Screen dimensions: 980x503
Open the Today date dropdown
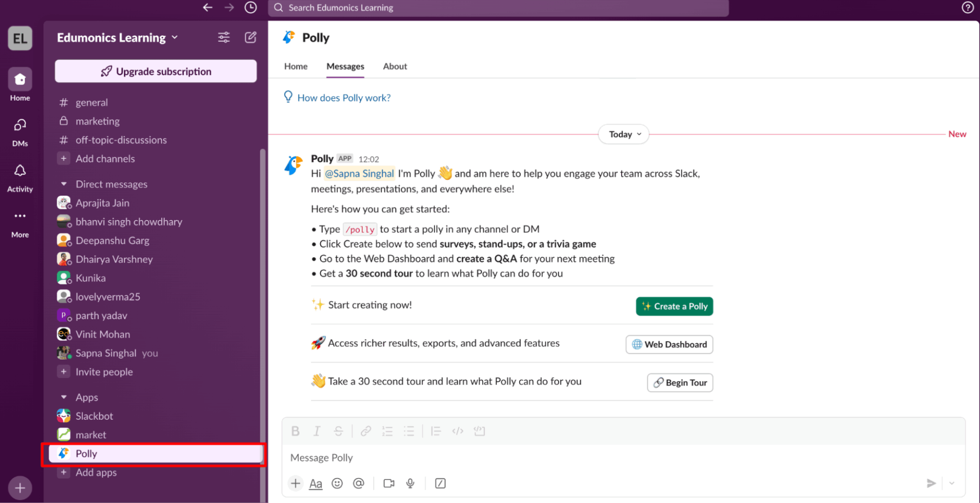tap(624, 134)
